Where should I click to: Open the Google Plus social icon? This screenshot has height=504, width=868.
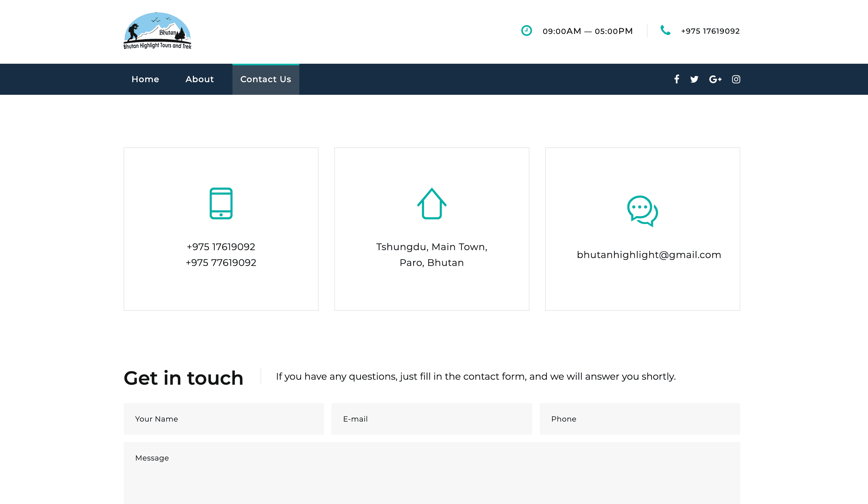point(715,79)
